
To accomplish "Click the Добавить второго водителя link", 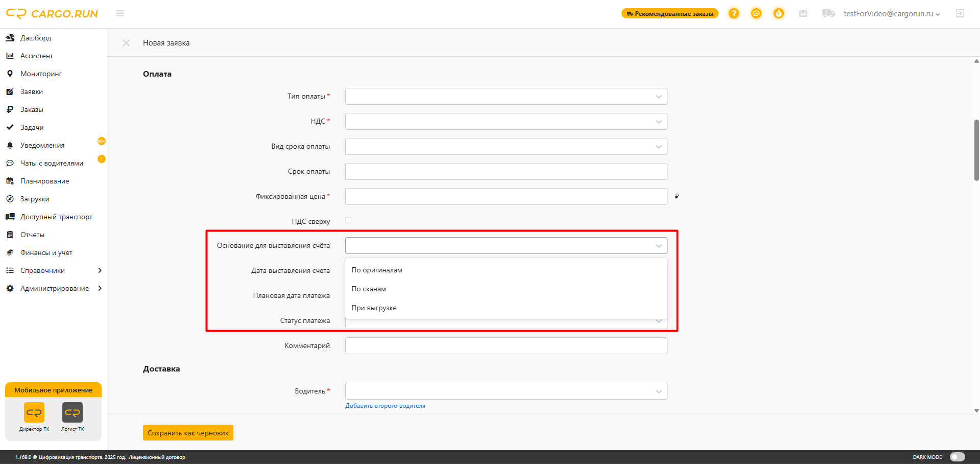I will pyautogui.click(x=385, y=406).
